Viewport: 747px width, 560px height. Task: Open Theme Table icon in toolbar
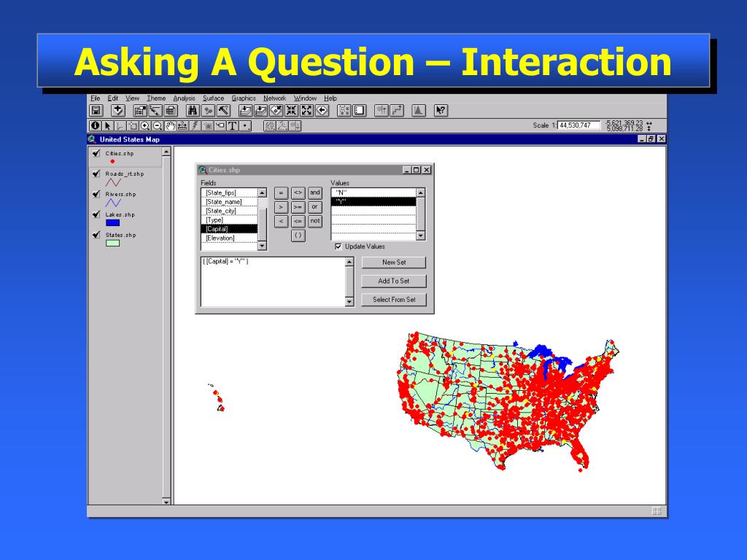tap(171, 111)
